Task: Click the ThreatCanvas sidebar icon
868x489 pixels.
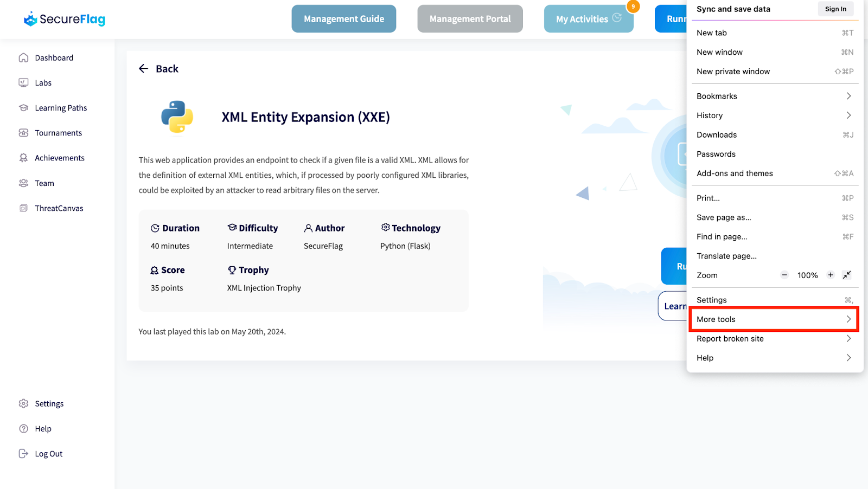Action: 23,208
